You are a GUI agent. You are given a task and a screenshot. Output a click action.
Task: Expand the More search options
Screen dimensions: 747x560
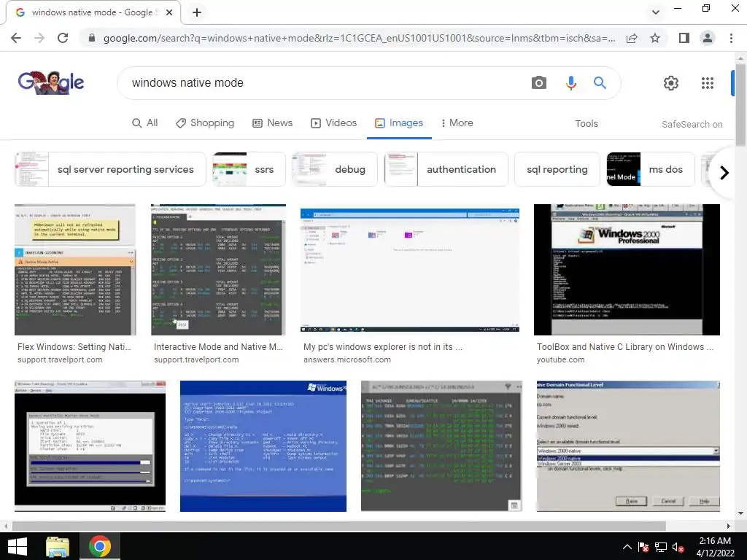pyautogui.click(x=457, y=122)
